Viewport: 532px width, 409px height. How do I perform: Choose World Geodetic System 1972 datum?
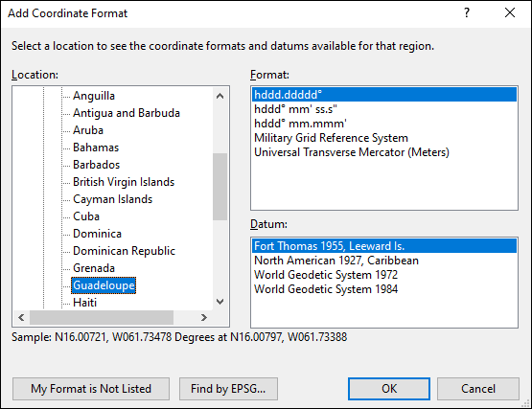384,275
